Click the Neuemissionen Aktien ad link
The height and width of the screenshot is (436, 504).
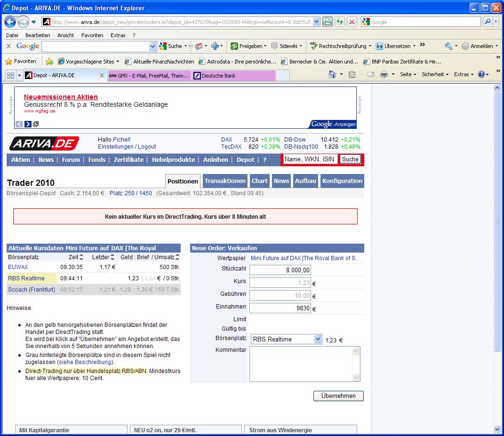61,97
